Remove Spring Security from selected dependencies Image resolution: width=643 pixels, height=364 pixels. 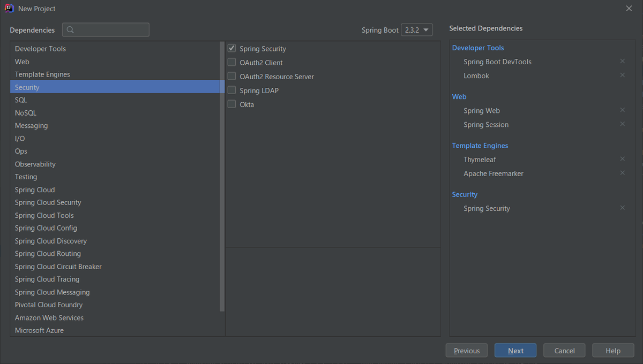click(622, 208)
